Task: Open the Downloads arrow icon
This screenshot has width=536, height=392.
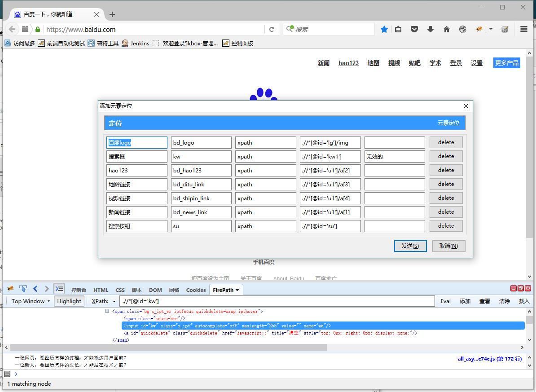Action: (x=431, y=30)
